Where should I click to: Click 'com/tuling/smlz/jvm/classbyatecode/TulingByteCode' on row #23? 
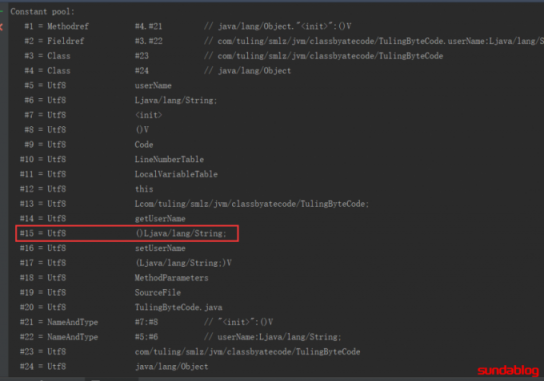pyautogui.click(x=247, y=352)
